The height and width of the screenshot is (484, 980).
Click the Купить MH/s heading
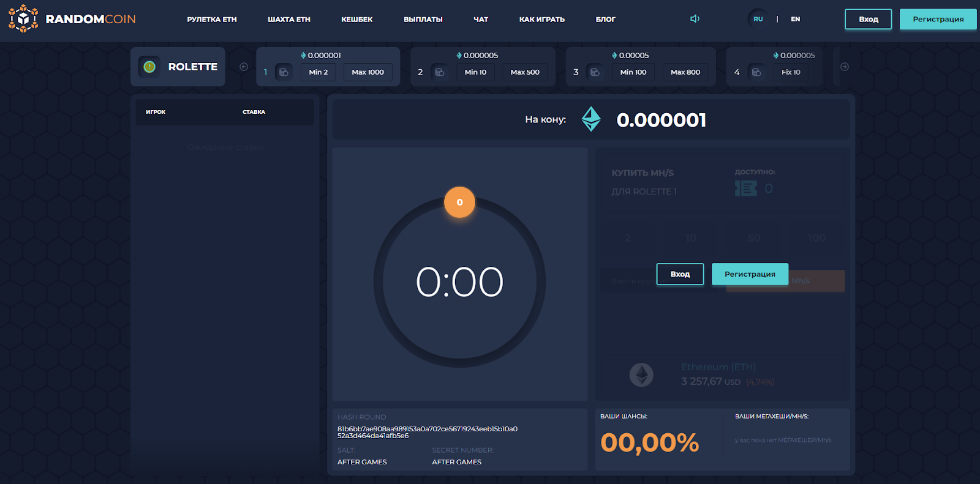coord(643,173)
